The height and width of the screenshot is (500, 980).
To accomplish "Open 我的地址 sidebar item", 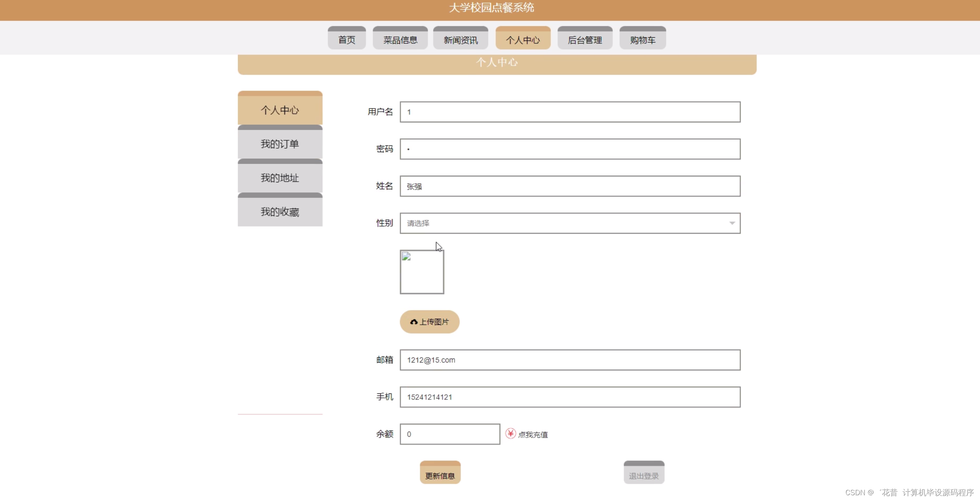I will click(280, 178).
